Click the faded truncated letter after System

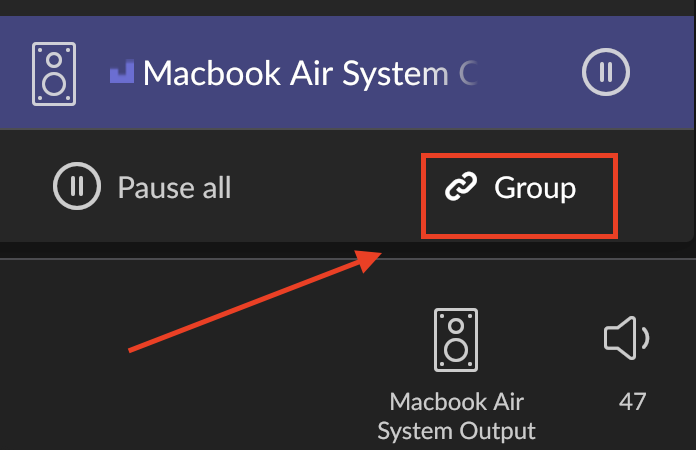click(468, 73)
